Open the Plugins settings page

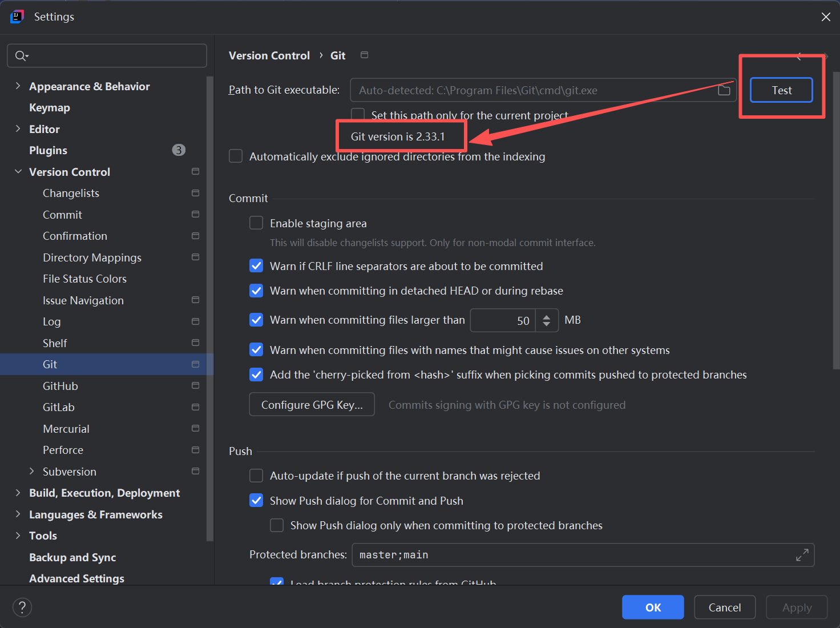pos(48,150)
